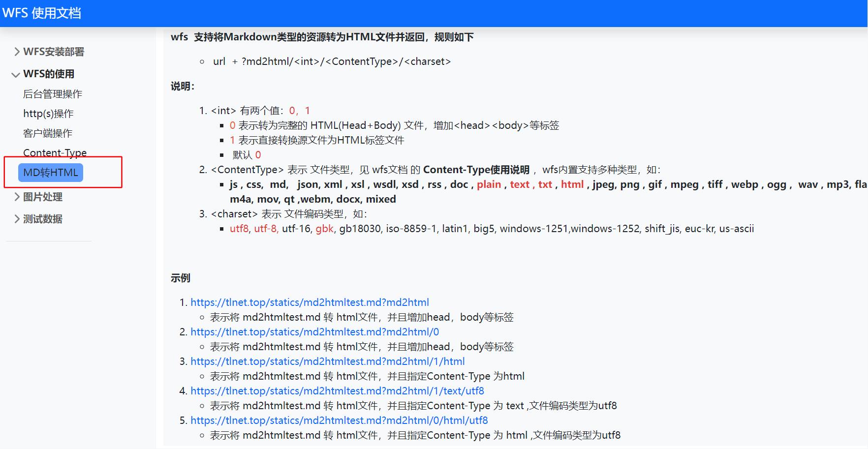Click description ending 为 text ,文件编码类型为utf8
The height and width of the screenshot is (449, 868).
point(413,406)
